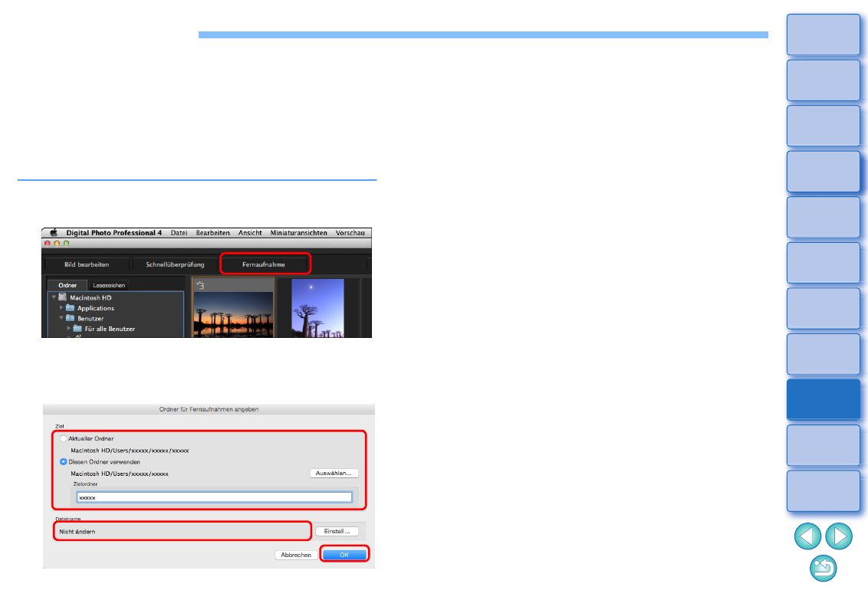Expand the Für alle Benutzer node
The width and height of the screenshot is (868, 613).
coord(69,329)
